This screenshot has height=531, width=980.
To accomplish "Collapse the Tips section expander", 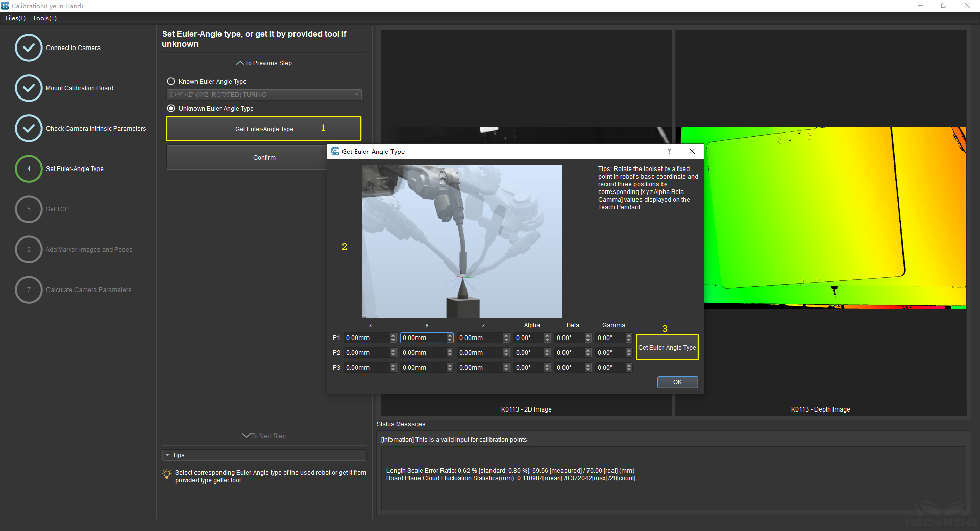I will pyautogui.click(x=167, y=455).
